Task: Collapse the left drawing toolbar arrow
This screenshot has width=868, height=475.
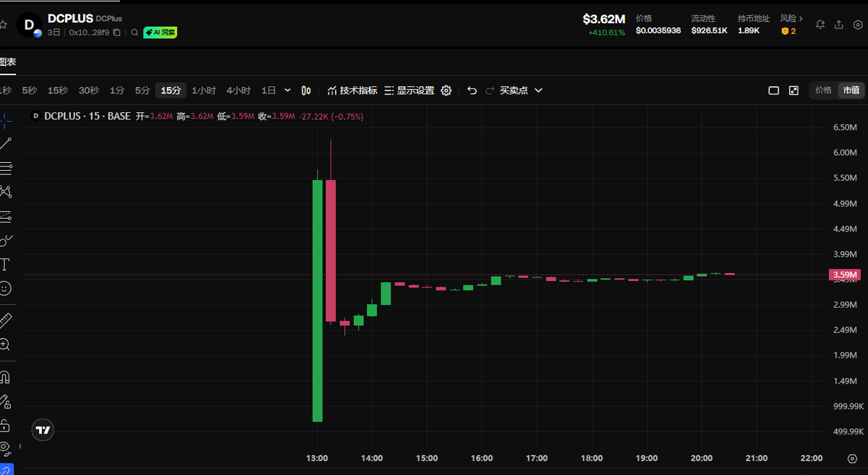Action: (20, 446)
